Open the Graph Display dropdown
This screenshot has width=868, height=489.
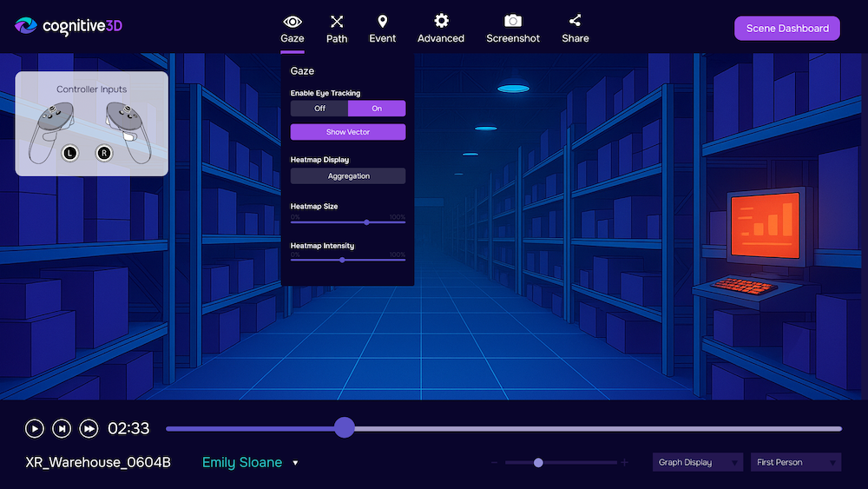point(699,462)
